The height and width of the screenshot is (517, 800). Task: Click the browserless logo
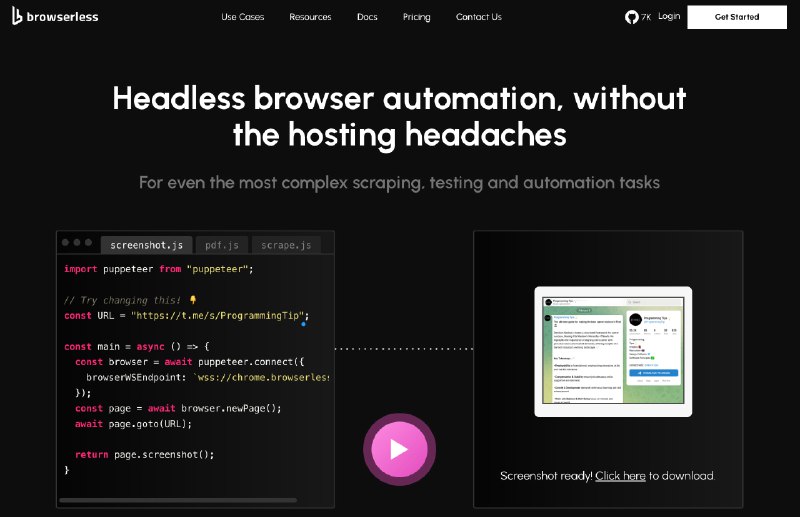pos(55,16)
